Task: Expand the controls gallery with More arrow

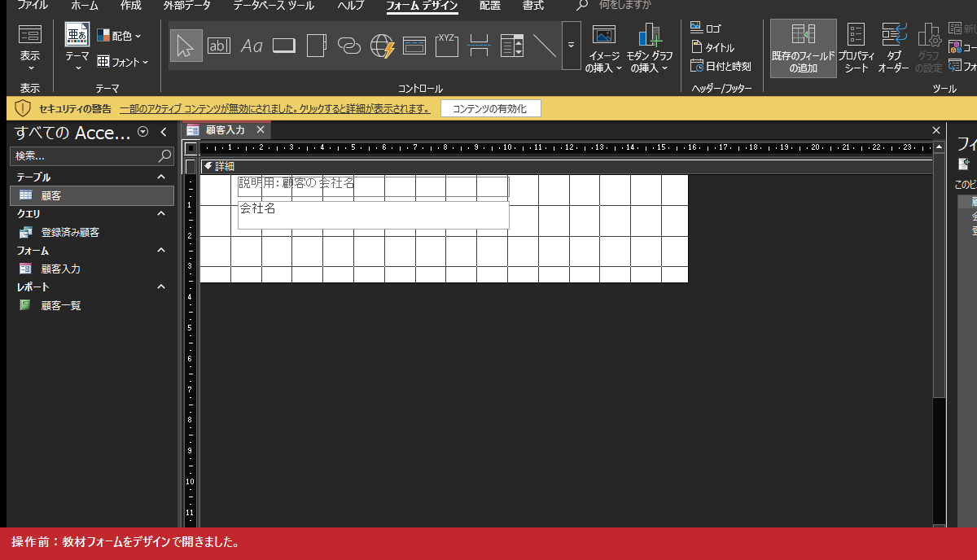Action: click(572, 46)
